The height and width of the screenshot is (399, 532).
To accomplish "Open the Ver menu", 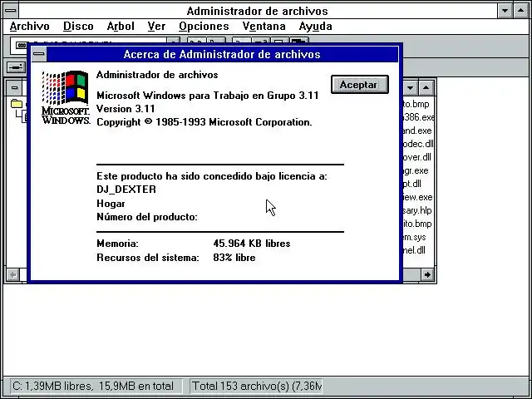I will 156,26.
